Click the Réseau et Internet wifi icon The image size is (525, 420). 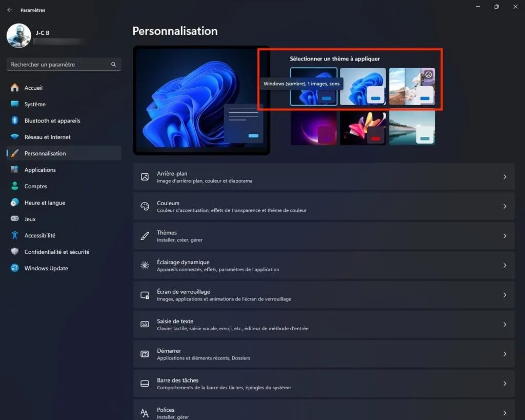tap(15, 137)
